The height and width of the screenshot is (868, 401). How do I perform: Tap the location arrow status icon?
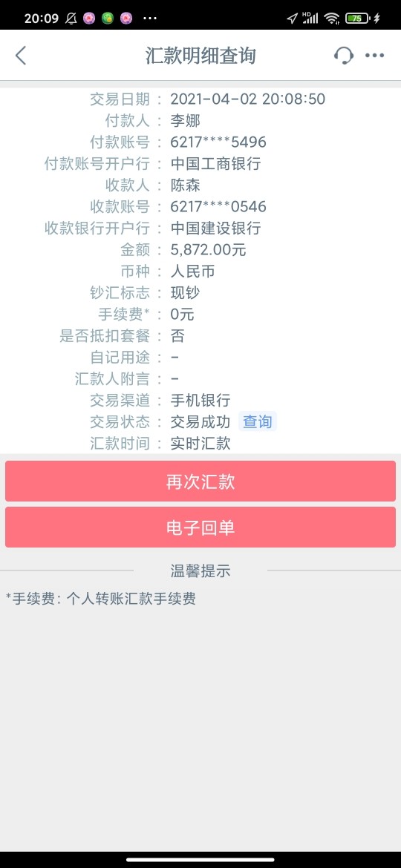pos(292,19)
